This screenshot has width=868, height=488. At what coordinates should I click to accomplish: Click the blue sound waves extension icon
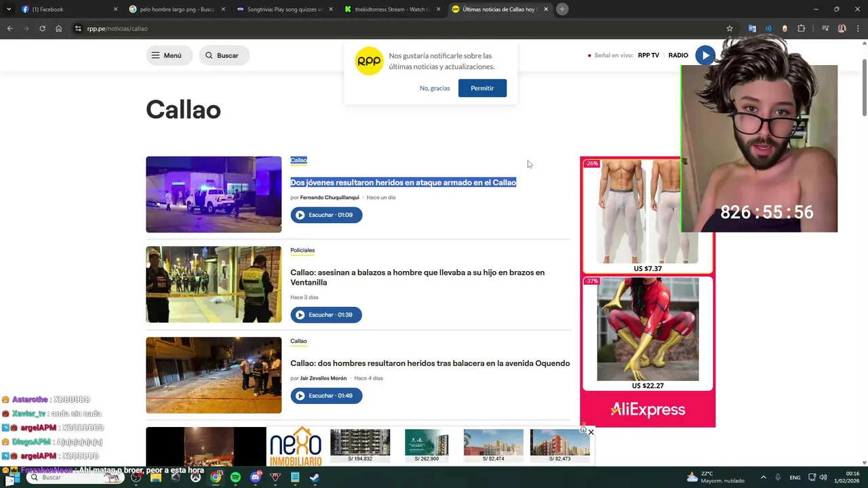768,28
